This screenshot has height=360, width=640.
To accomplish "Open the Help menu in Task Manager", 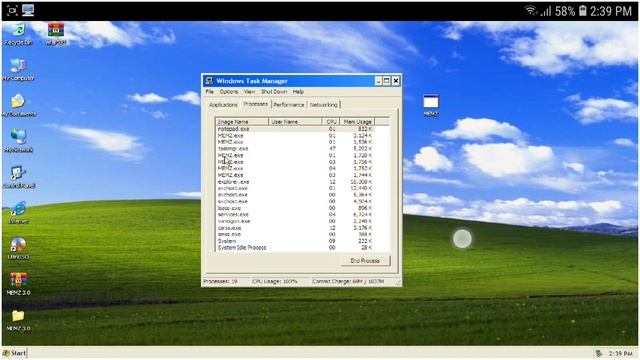I will (x=298, y=92).
